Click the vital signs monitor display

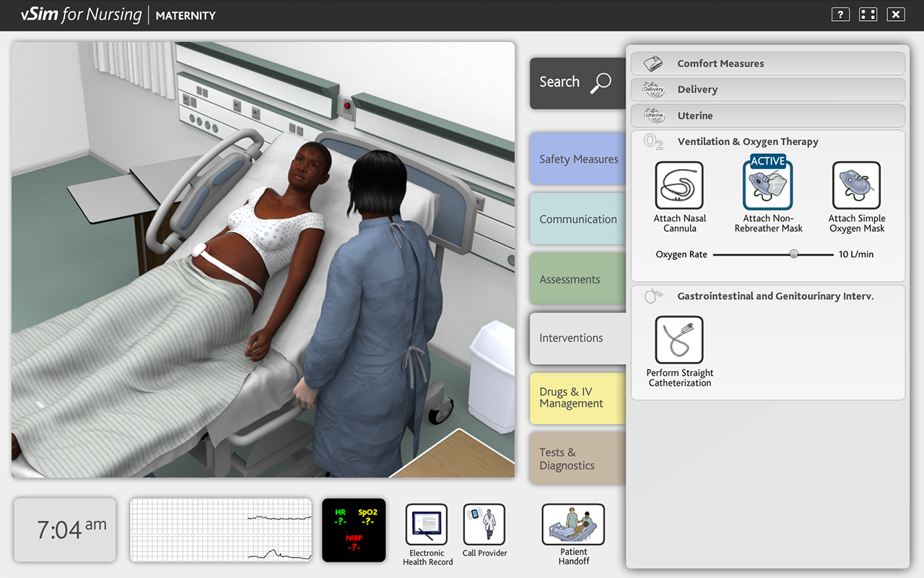tap(354, 530)
